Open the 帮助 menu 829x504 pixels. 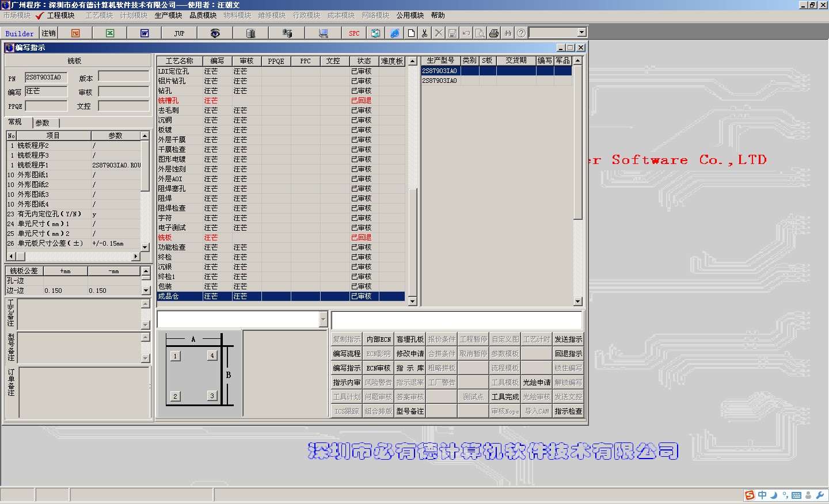tap(438, 16)
